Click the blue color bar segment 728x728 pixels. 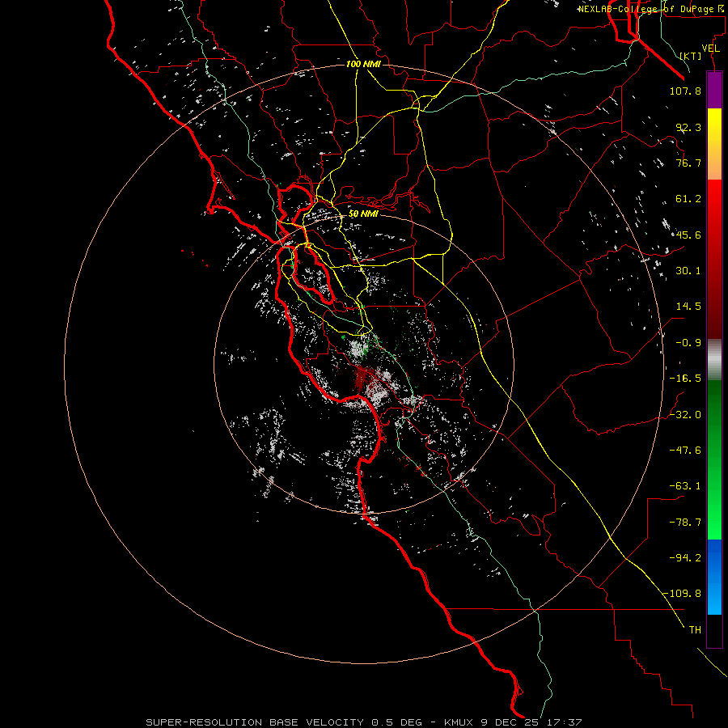tap(714, 577)
